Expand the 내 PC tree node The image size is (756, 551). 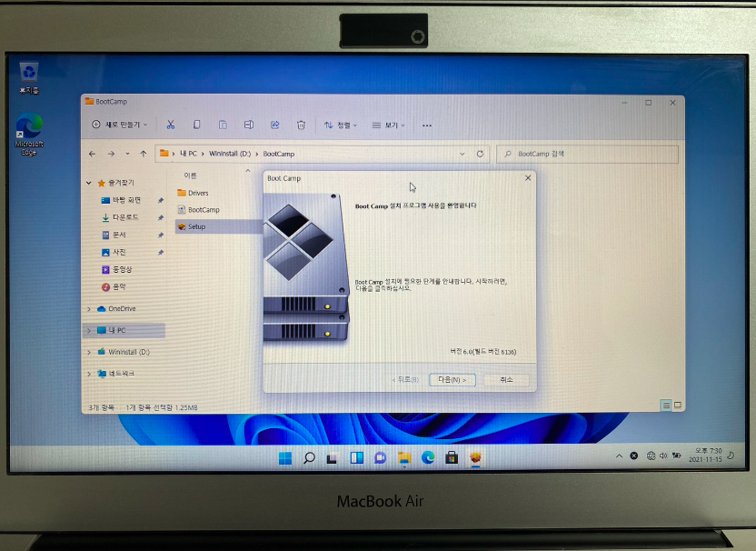coord(89,330)
